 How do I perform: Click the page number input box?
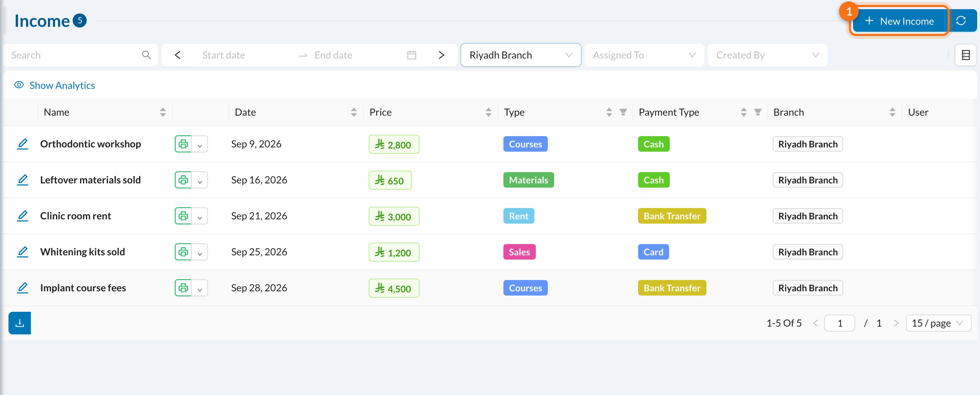click(x=839, y=323)
